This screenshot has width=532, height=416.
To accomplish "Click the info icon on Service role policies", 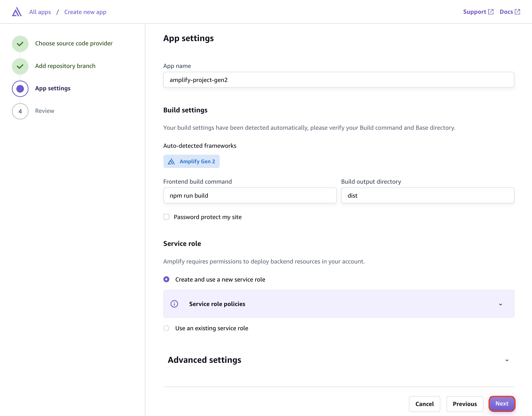I will [x=174, y=304].
